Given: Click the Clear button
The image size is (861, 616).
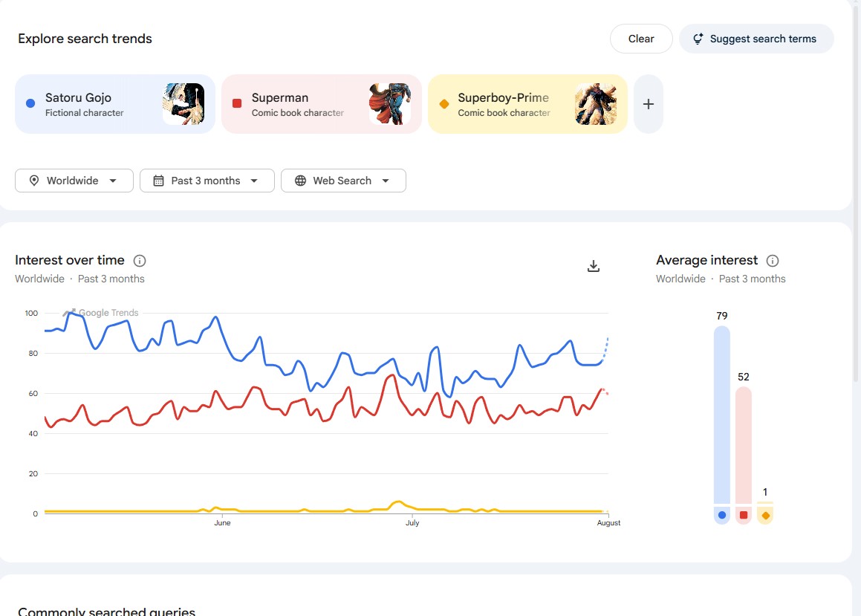Looking at the screenshot, I should click(641, 39).
